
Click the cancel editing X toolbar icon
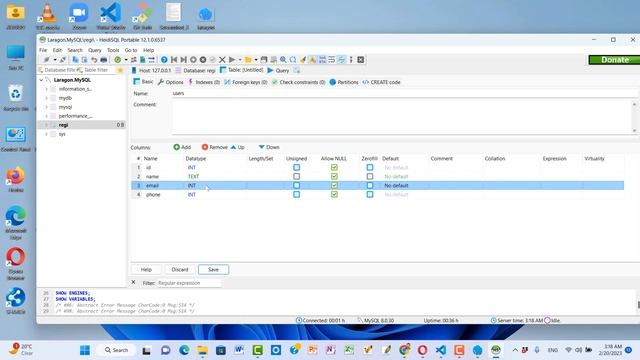pyautogui.click(x=222, y=60)
